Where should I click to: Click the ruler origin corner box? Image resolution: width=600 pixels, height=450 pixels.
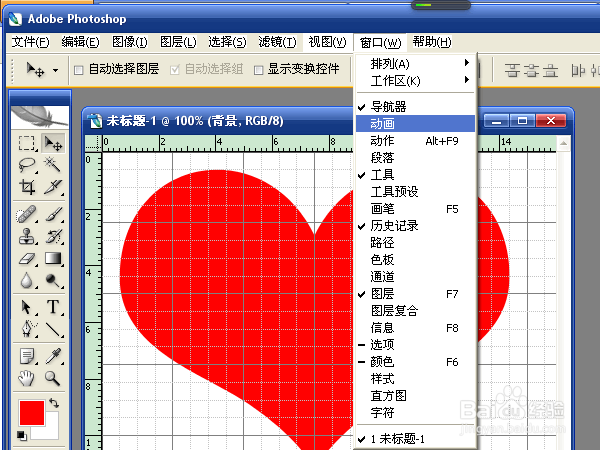pyautogui.click(x=93, y=144)
